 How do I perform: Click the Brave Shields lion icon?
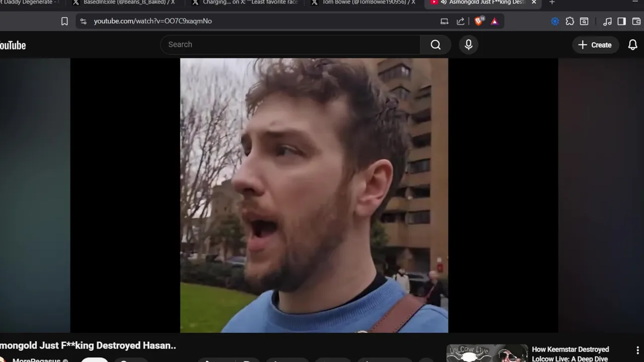[x=479, y=21]
